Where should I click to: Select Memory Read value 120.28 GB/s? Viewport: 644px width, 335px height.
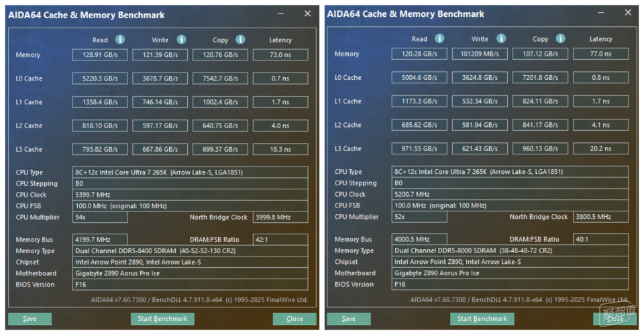click(419, 54)
